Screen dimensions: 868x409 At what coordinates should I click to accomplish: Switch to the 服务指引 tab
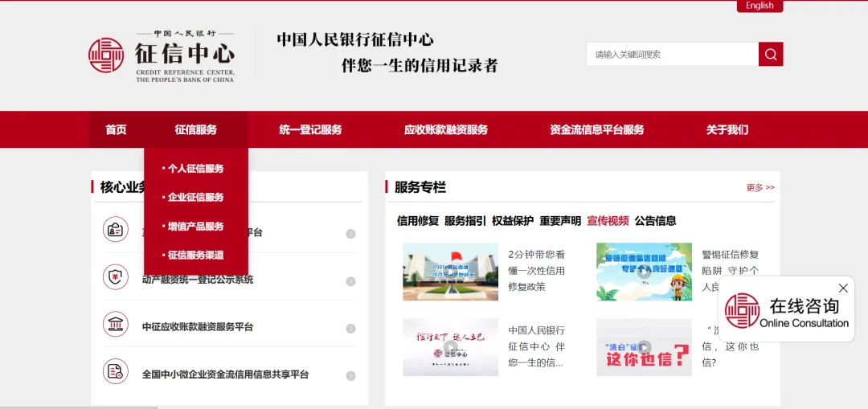pyautogui.click(x=465, y=221)
